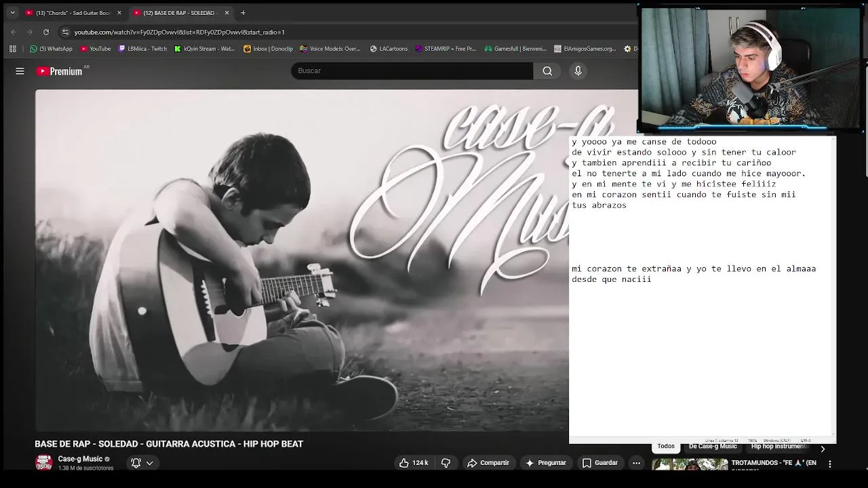This screenshot has width=868, height=488.
Task: Place cursor on the line "tus abrazos" in Notepad
Action: (x=599, y=205)
